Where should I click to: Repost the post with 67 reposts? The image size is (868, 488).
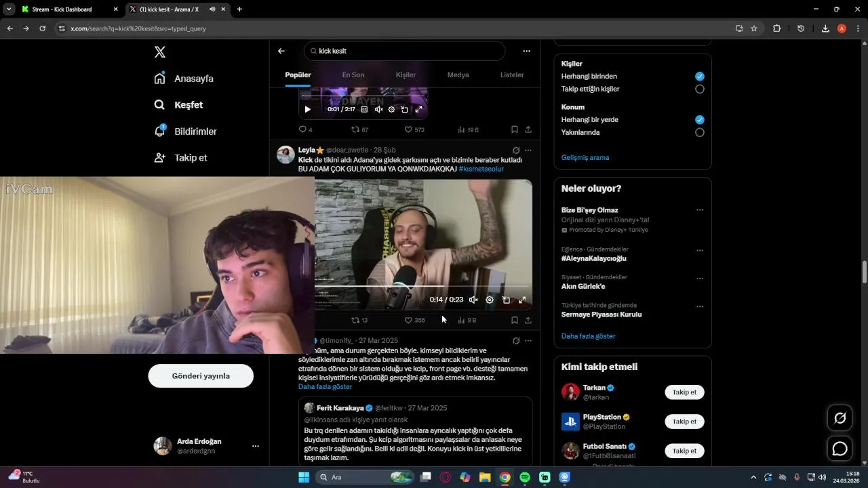[359, 129]
